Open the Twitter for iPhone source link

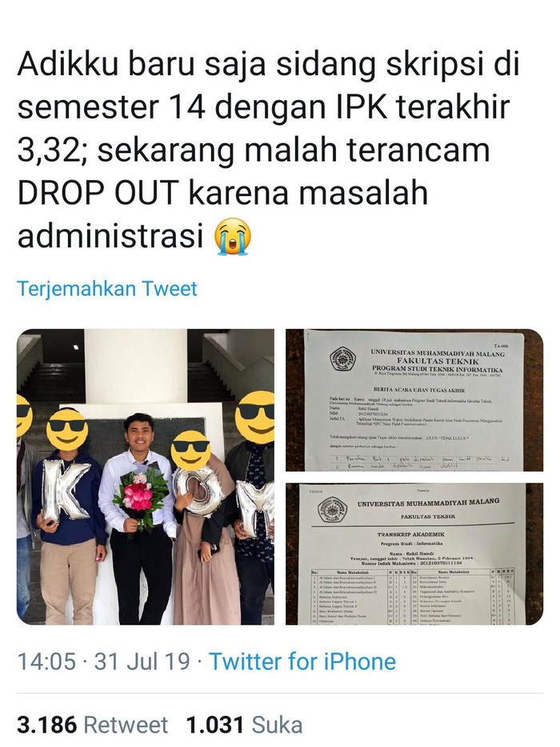302,661
